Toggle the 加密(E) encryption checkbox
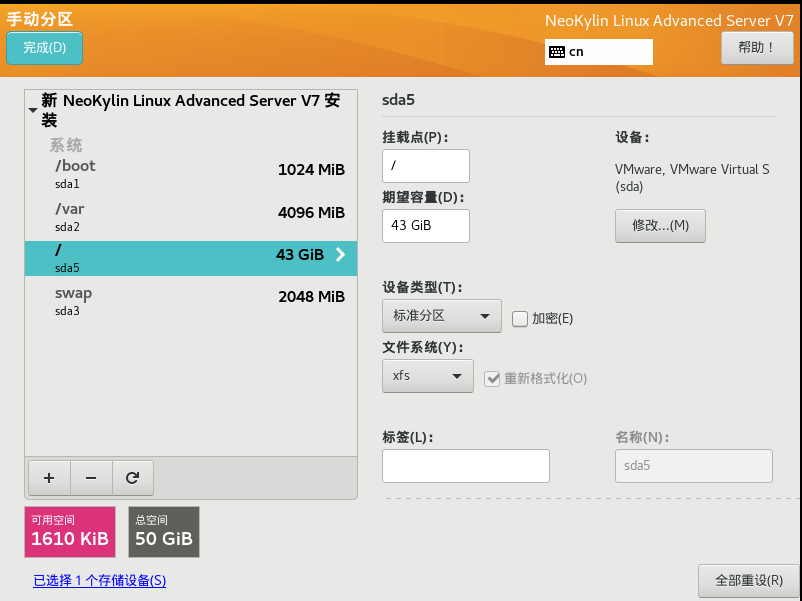Screen dimensions: 802x601 tap(520, 319)
